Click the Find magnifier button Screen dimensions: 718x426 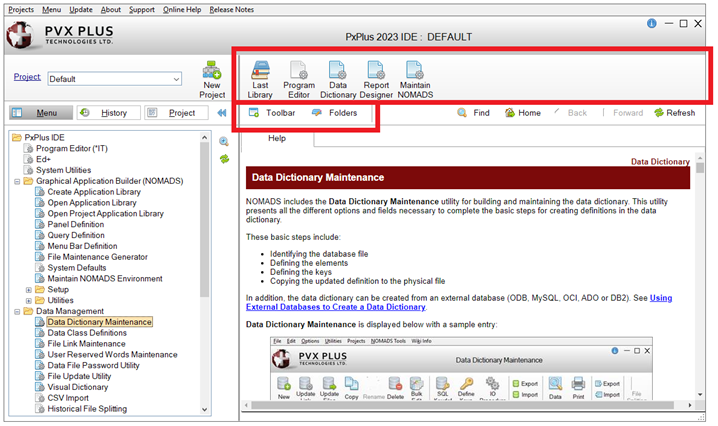[x=473, y=113]
